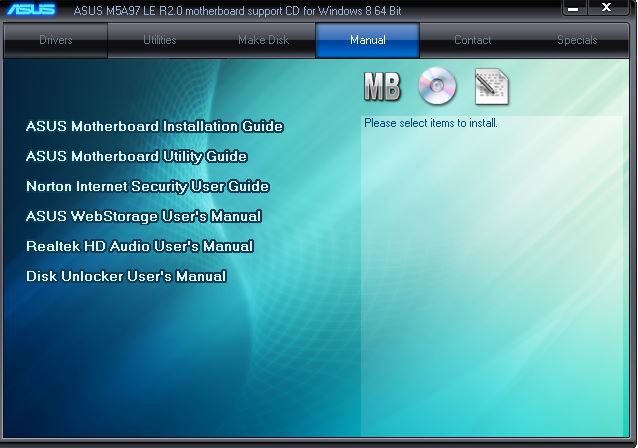Open ASUS WebStorage User's Manual
The width and height of the screenshot is (638, 448).
[143, 216]
